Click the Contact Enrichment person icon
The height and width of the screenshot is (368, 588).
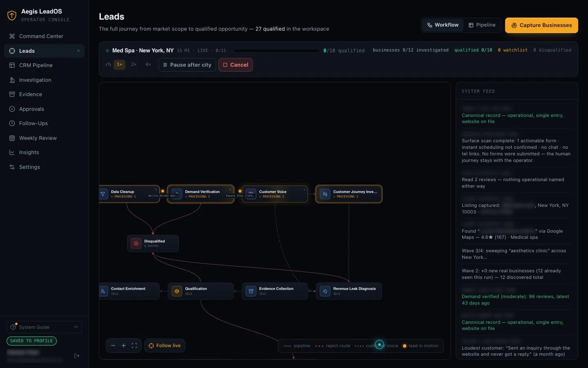(x=103, y=291)
